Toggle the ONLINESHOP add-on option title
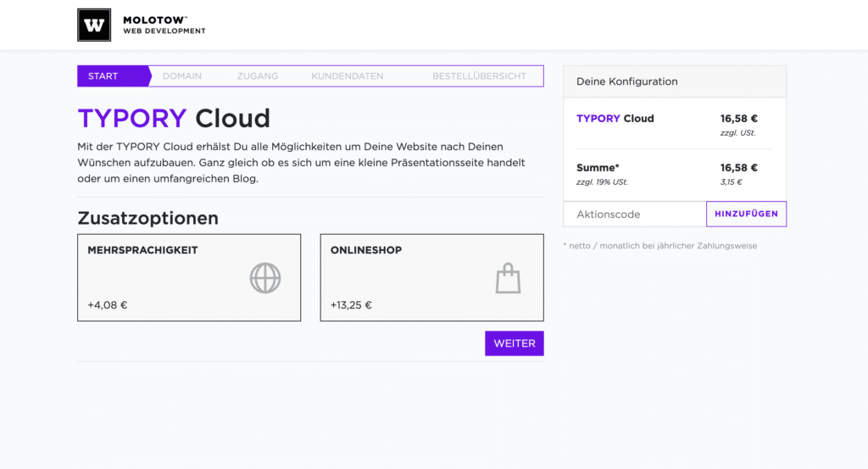 [x=366, y=251]
